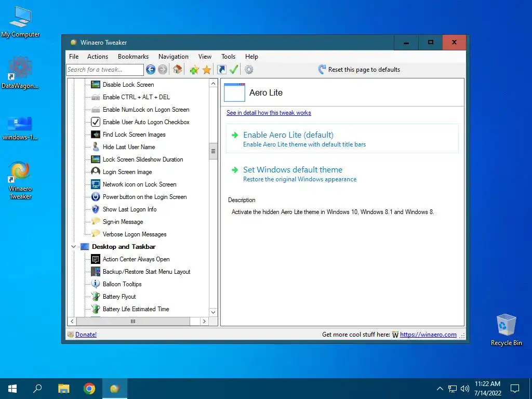Open the Winaero Tweaker desktop shortcut

pos(20,180)
